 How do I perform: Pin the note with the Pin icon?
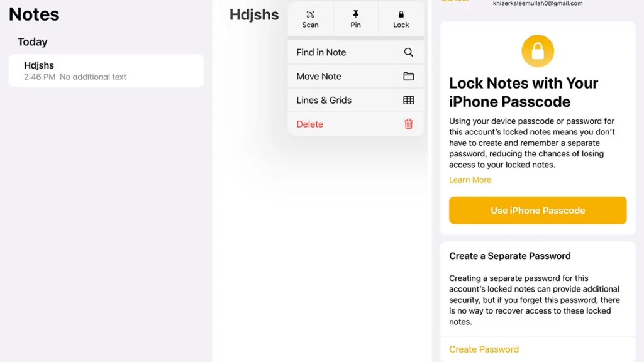click(x=356, y=14)
